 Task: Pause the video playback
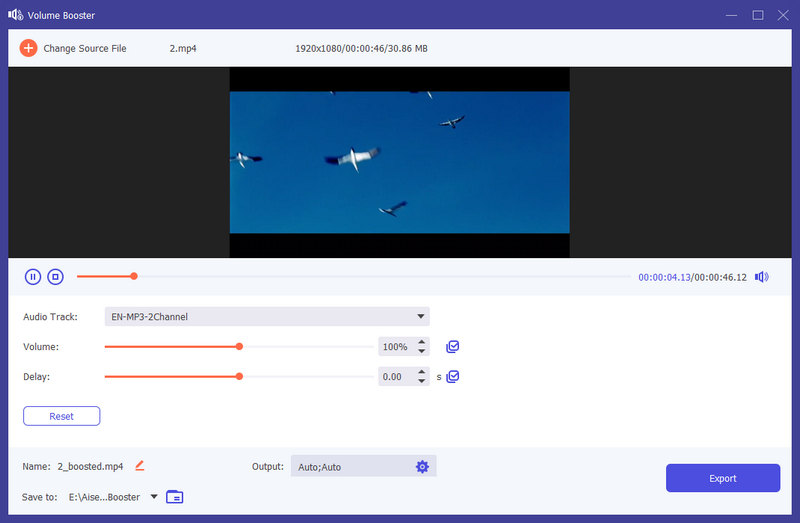33,277
